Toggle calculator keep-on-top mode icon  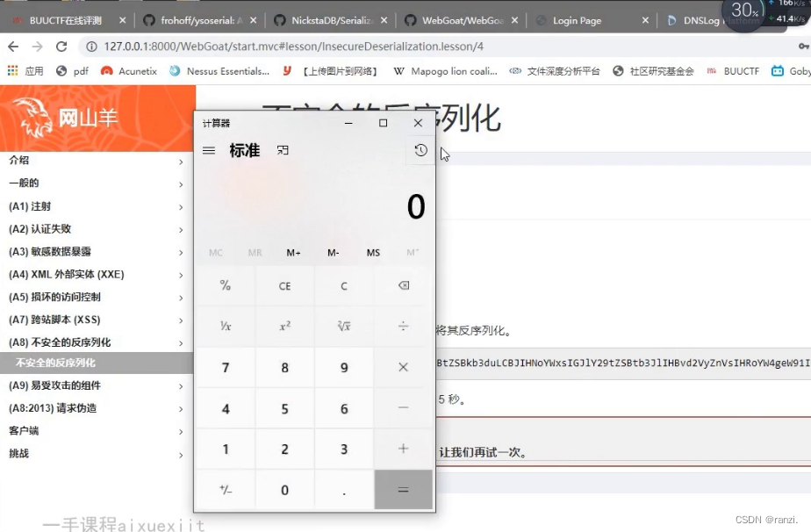click(283, 151)
